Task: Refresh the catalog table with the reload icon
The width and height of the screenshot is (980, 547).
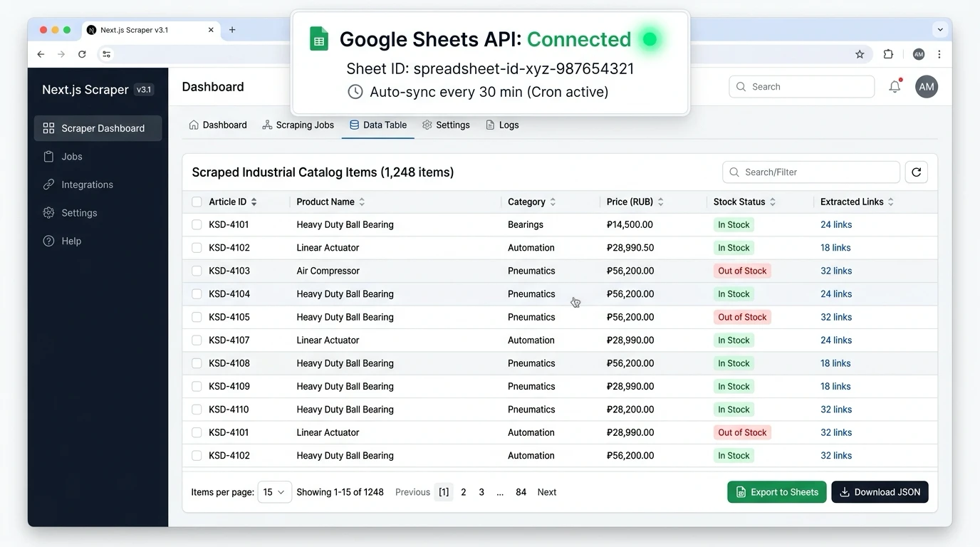Action: click(917, 172)
